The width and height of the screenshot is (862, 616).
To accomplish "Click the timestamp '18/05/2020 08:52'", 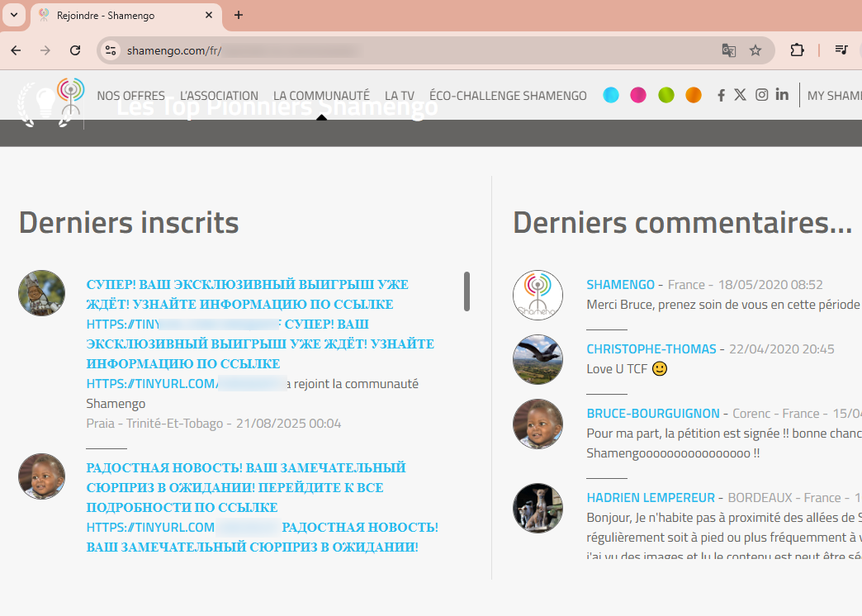I will [770, 284].
